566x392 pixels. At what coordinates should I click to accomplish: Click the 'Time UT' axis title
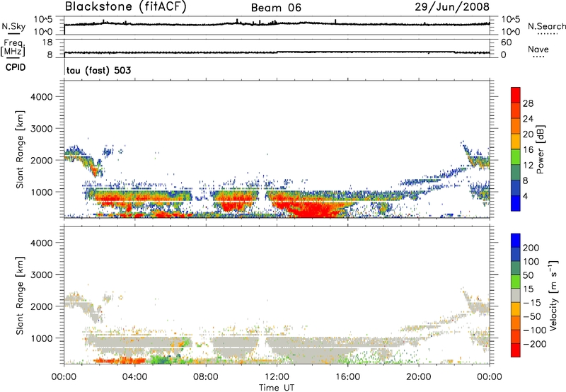tap(277, 388)
